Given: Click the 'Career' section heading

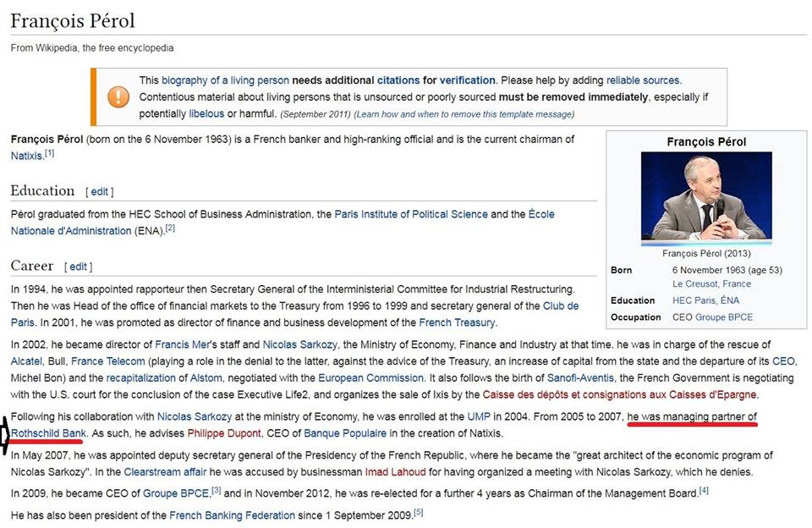Looking at the screenshot, I should (x=32, y=266).
